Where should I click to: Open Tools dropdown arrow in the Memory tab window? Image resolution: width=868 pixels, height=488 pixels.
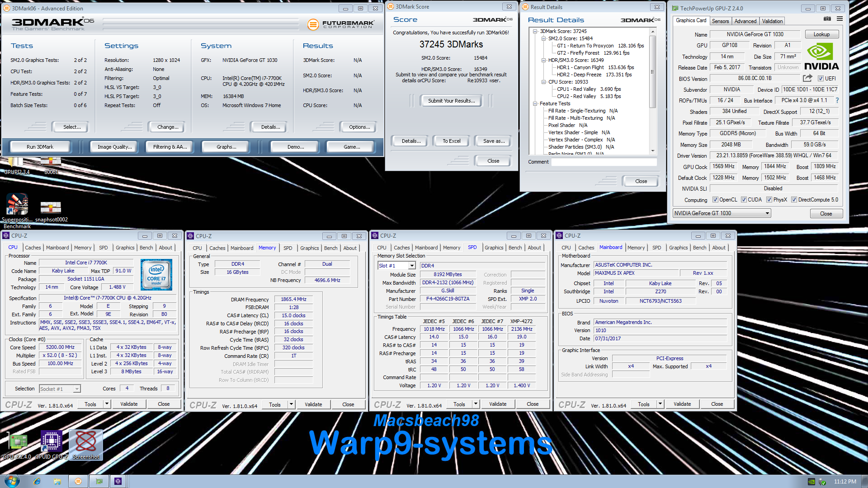click(x=292, y=404)
